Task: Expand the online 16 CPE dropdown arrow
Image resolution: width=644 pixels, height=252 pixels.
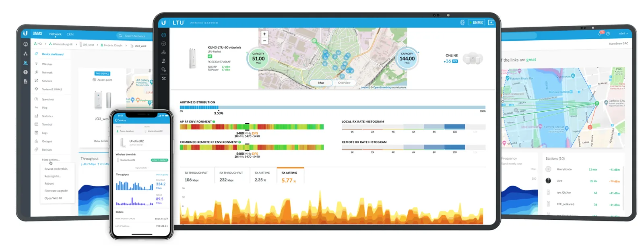Action: click(x=445, y=62)
